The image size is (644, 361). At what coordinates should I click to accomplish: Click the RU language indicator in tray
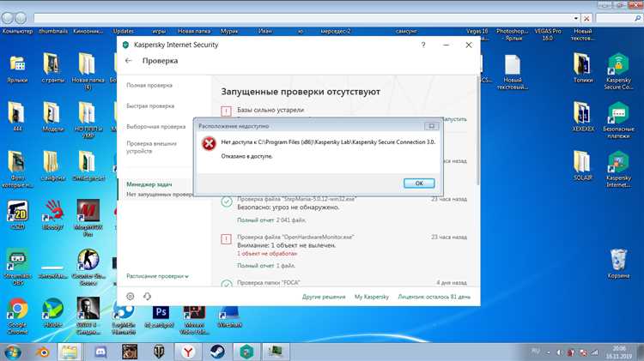(536, 351)
